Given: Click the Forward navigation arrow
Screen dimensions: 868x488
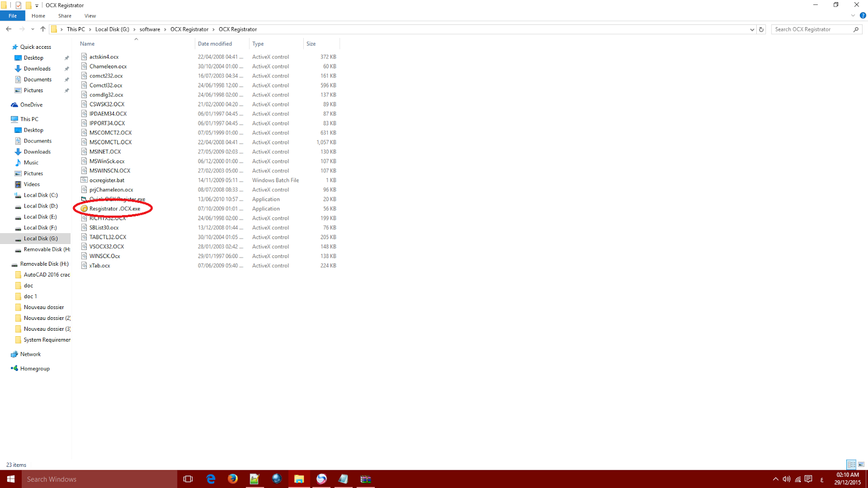Looking at the screenshot, I should pyautogui.click(x=22, y=29).
